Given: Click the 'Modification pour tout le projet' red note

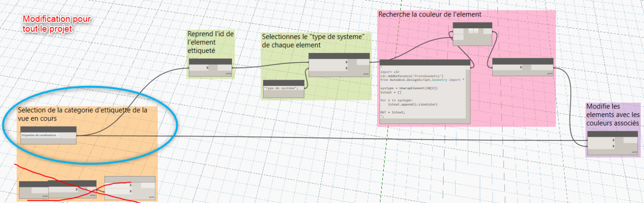Looking at the screenshot, I should coord(57,24).
